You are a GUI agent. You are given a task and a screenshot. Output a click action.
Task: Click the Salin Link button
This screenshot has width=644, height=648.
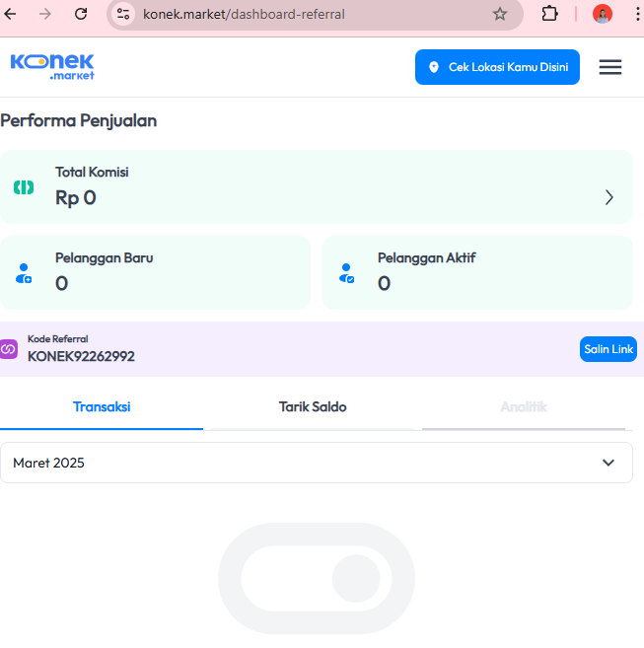point(608,349)
